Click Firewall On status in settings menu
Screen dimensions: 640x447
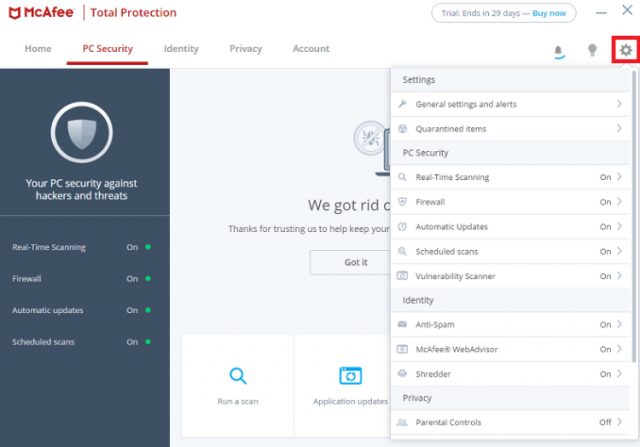click(x=605, y=202)
